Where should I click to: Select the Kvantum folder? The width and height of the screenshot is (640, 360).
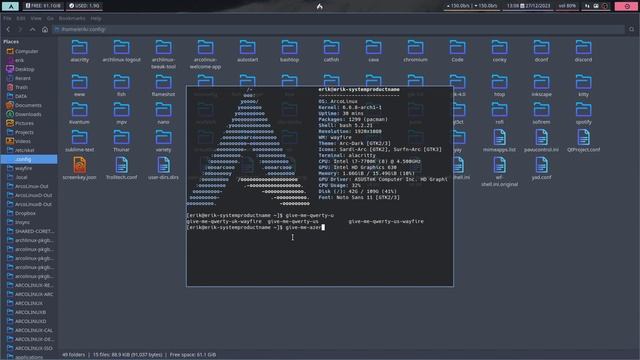tap(80, 113)
